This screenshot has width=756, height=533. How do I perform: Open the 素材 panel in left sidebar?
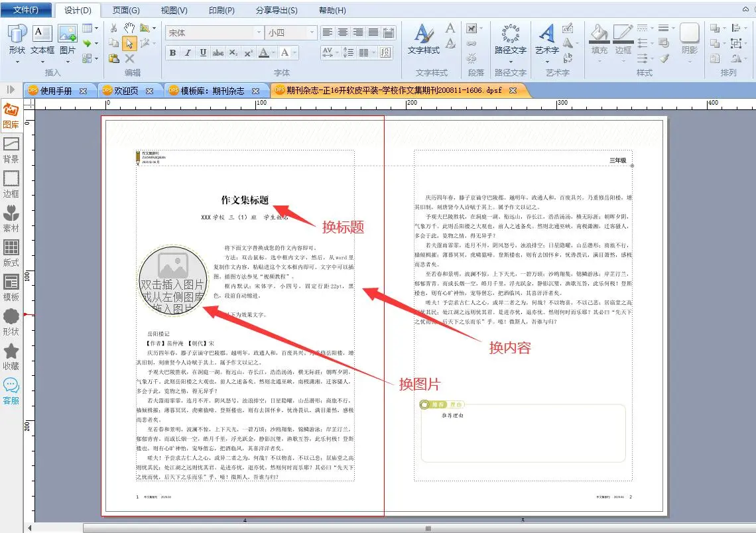[11, 219]
